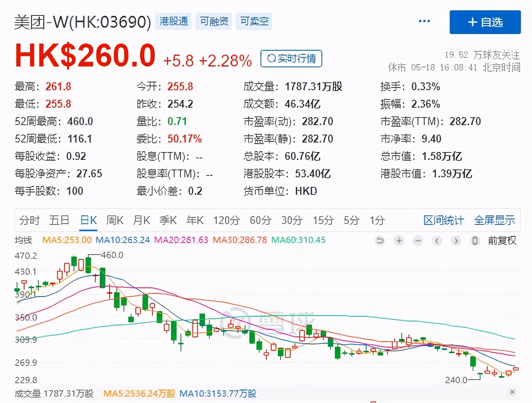532x403 pixels.
Task: Click the 52周最低 value 116.1
Action: (x=80, y=139)
